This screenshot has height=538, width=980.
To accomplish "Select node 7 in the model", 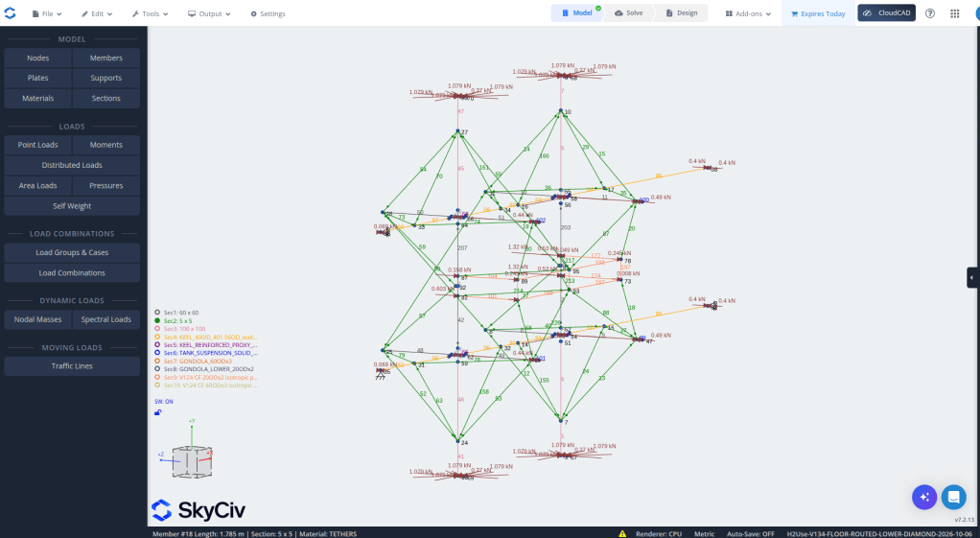I will (x=561, y=421).
